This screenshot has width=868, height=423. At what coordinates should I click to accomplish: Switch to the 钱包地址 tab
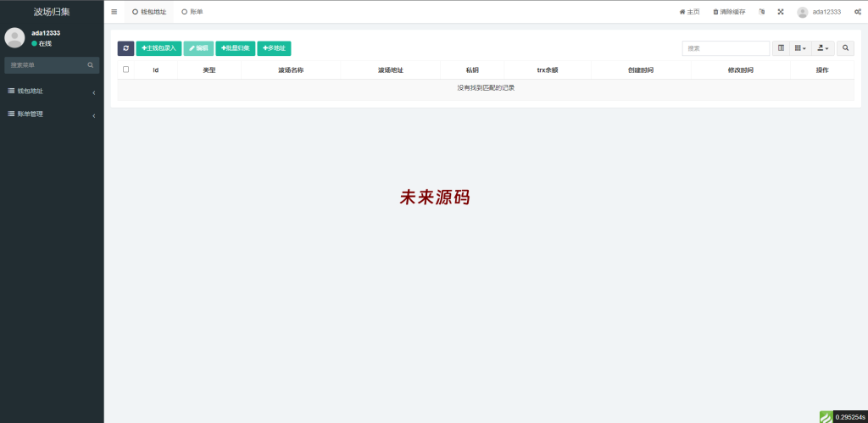point(149,12)
